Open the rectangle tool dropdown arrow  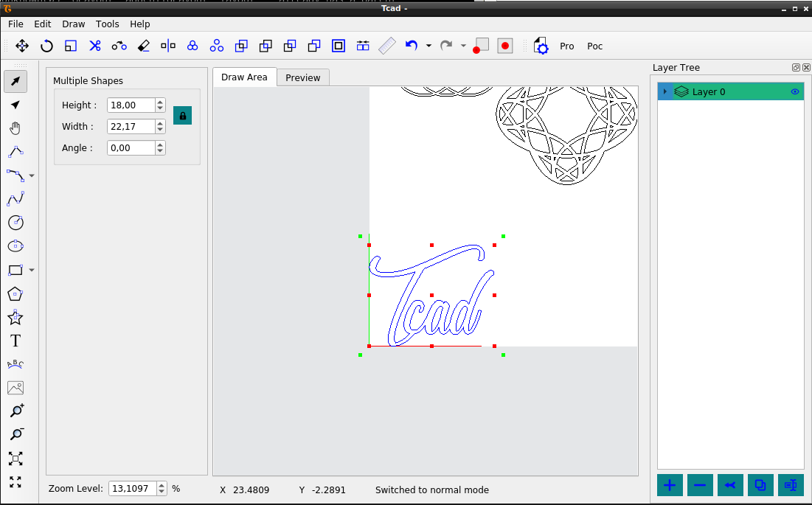[x=32, y=270]
